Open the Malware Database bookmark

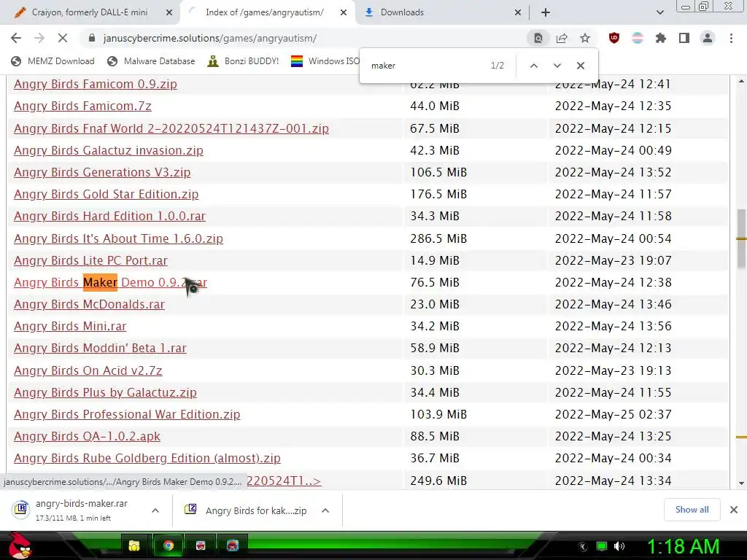(x=151, y=61)
